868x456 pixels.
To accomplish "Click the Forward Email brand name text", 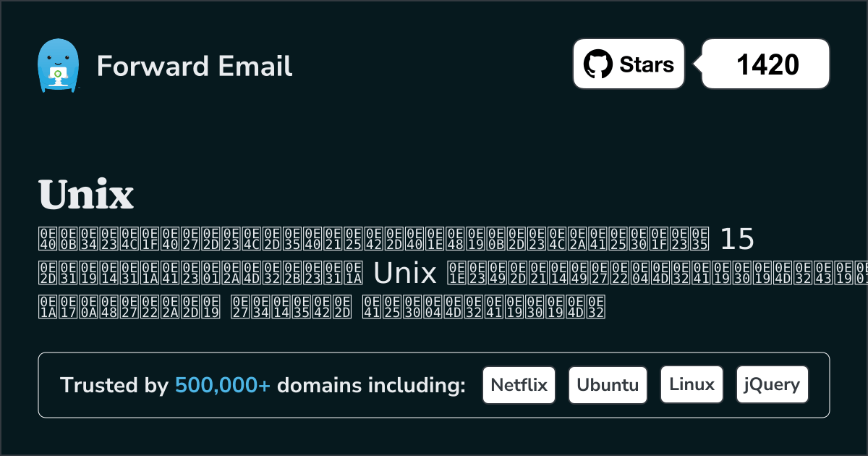I will click(194, 67).
